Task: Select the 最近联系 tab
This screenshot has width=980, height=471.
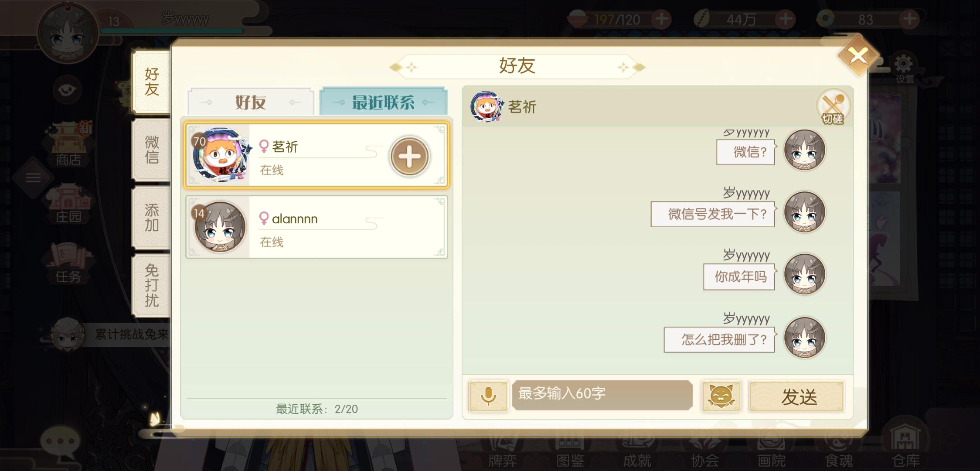Action: tap(383, 102)
